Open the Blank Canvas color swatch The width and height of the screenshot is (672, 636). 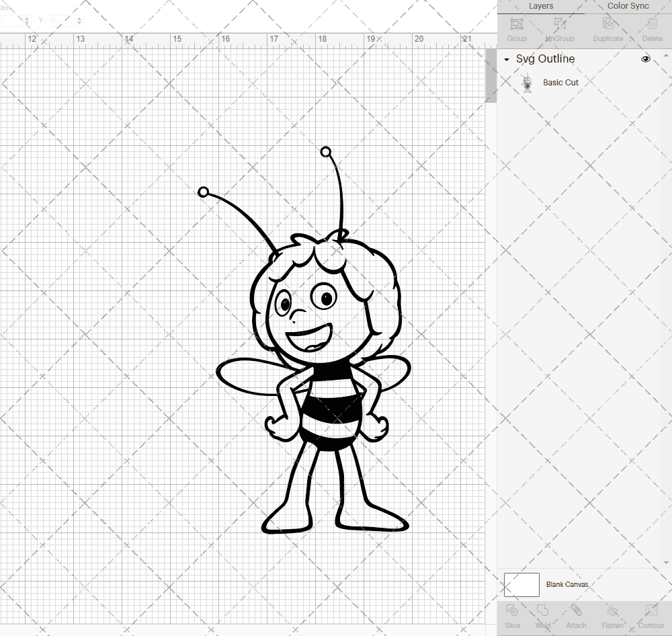[521, 584]
